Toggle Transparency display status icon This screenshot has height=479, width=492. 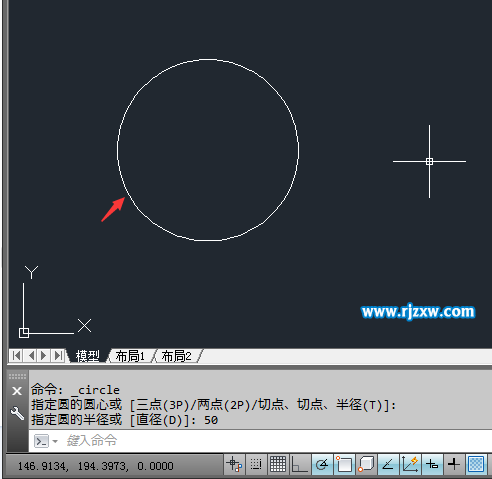click(x=476, y=464)
